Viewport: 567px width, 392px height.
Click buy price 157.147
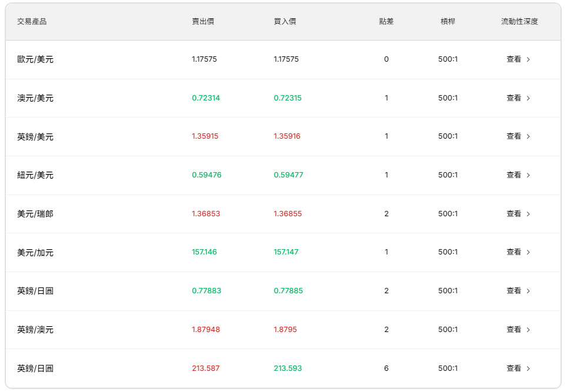pos(286,252)
